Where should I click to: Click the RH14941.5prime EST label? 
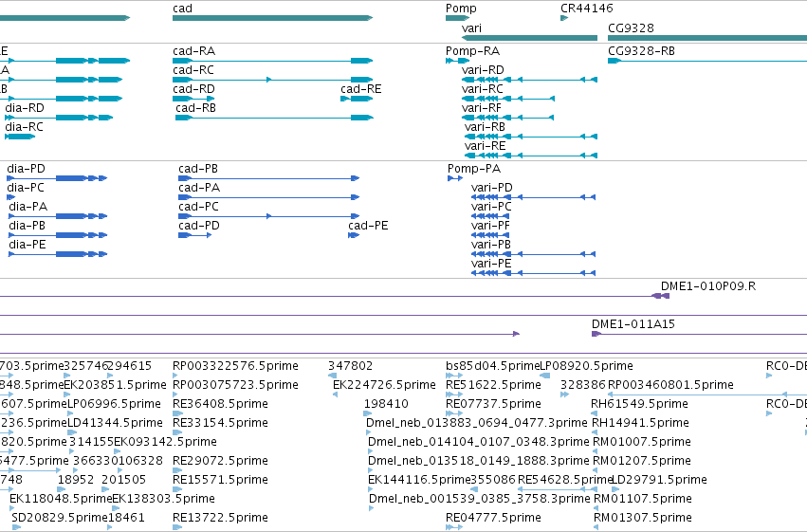641,424
